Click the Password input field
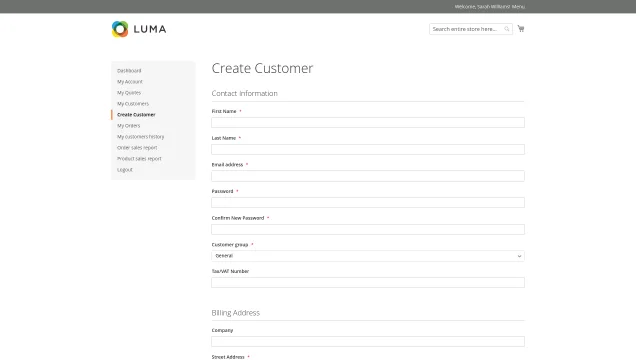 368,202
